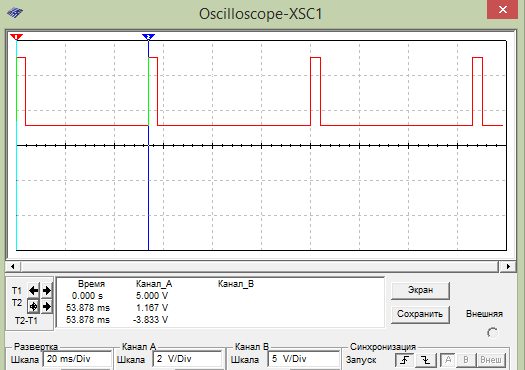The height and width of the screenshot is (370, 525).
Task: Move cursor T1 right with arrow
Action: click(47, 290)
